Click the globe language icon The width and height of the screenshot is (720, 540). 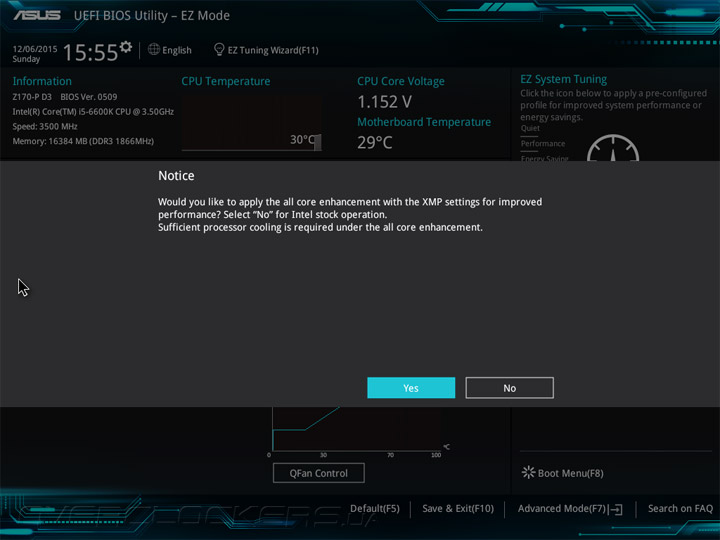tap(154, 49)
